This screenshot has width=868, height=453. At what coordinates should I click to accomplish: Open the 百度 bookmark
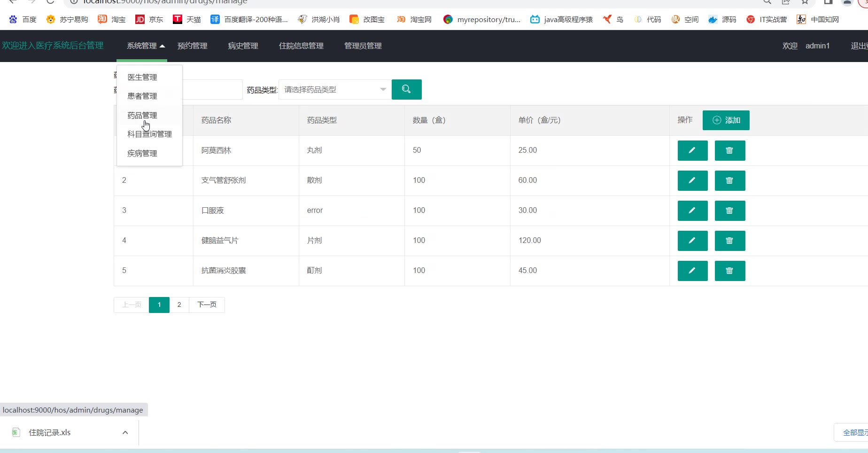click(23, 19)
